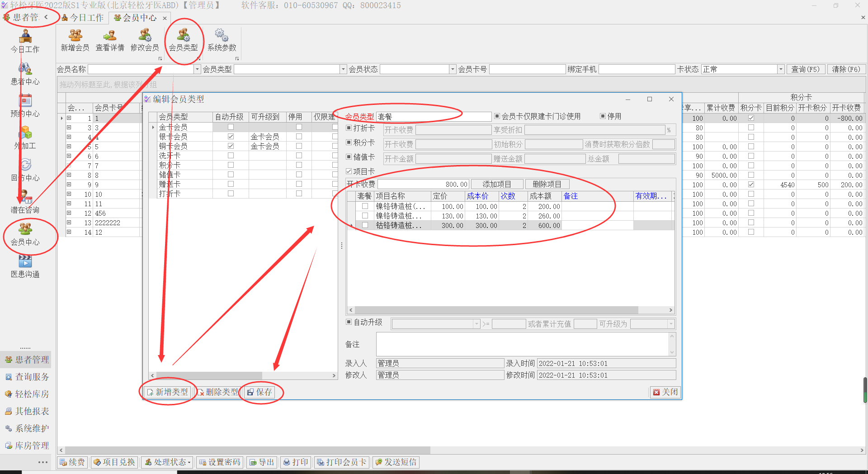Click 会员类型 toolbar icon

tap(183, 40)
